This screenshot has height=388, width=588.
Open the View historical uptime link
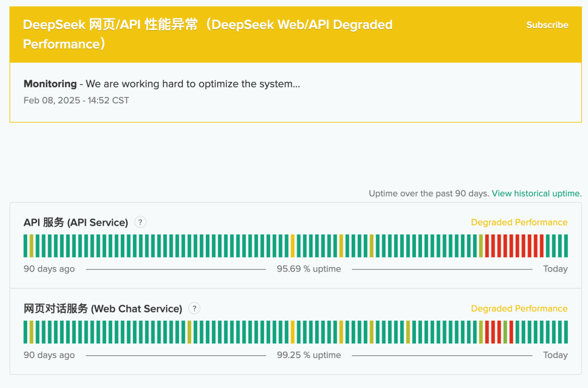(x=537, y=193)
